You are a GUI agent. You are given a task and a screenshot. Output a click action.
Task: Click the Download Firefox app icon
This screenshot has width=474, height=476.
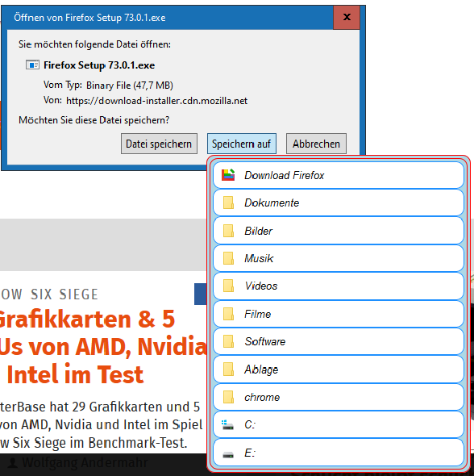[x=228, y=175]
